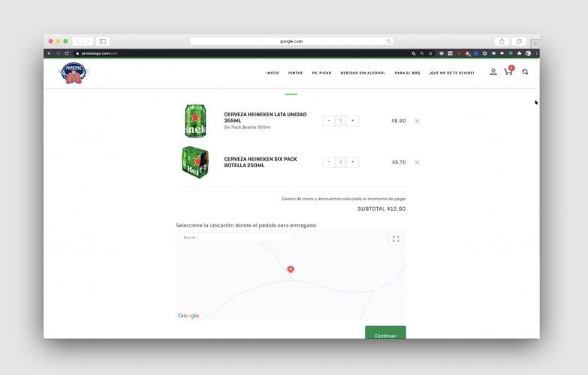Image resolution: width=588 pixels, height=375 pixels.
Task: Toggle the Safari sidebar button
Action: (x=103, y=41)
